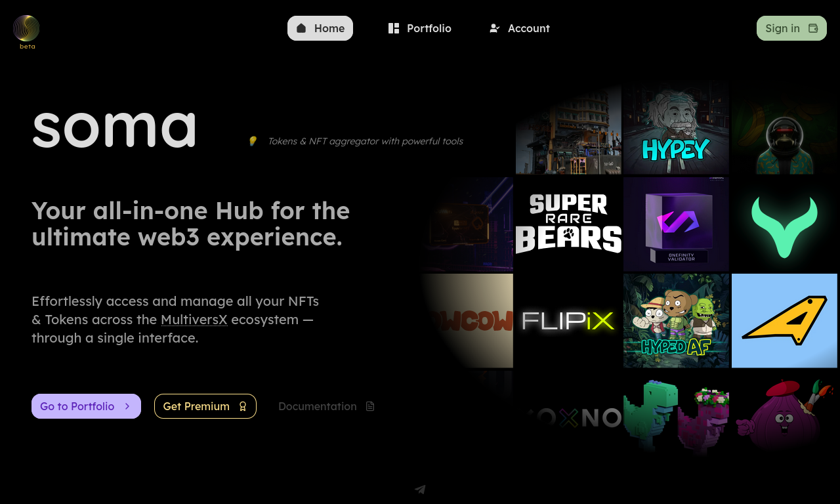Click the Telegram paper plane icon

[x=420, y=490]
